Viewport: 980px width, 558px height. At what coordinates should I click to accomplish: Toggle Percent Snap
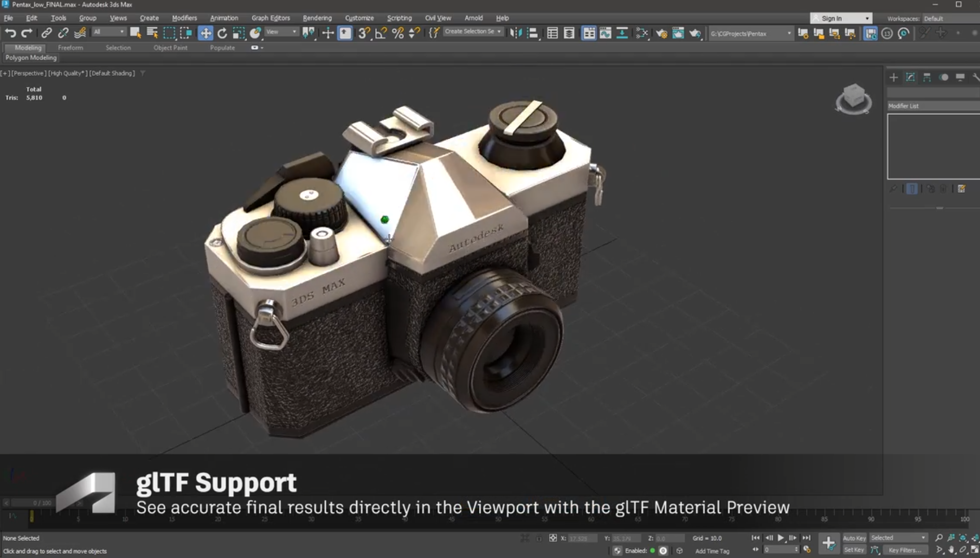pos(398,33)
